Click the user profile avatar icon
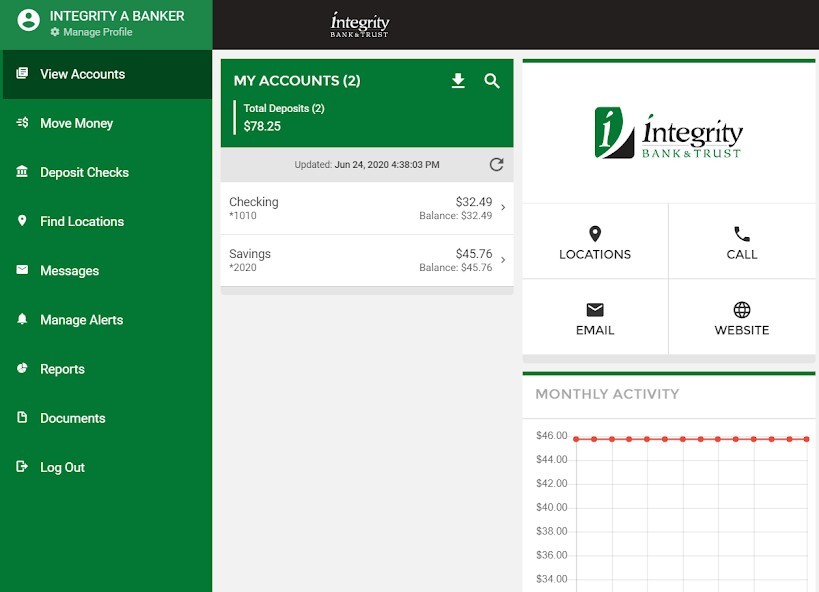Screen dimensions: 819x592 pyautogui.click(x=28, y=21)
